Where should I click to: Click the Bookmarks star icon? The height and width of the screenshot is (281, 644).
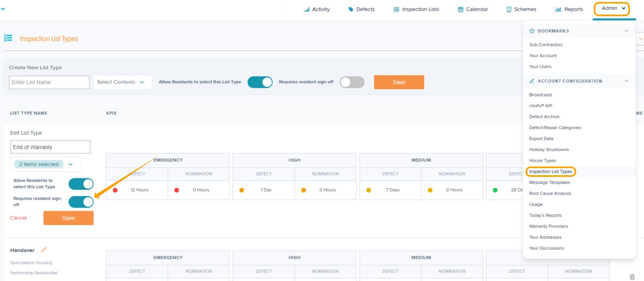click(x=532, y=31)
